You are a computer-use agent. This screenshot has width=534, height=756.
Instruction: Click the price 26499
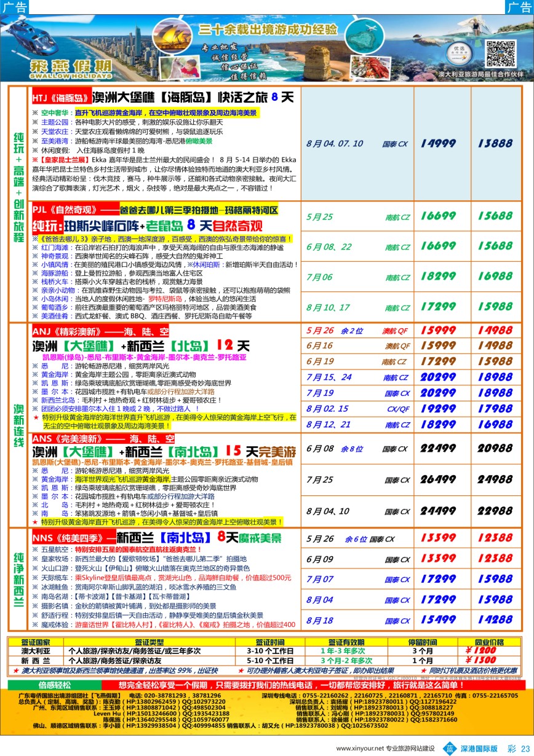[439, 480]
